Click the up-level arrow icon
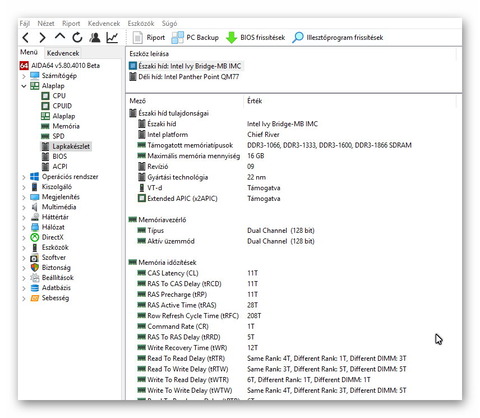480x418 pixels. coord(60,36)
